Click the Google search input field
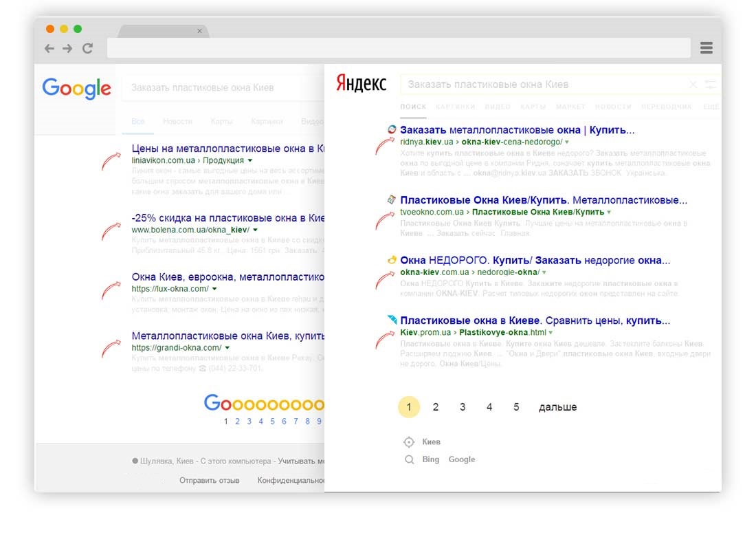Screen dimensions: 756x533 point(223,88)
